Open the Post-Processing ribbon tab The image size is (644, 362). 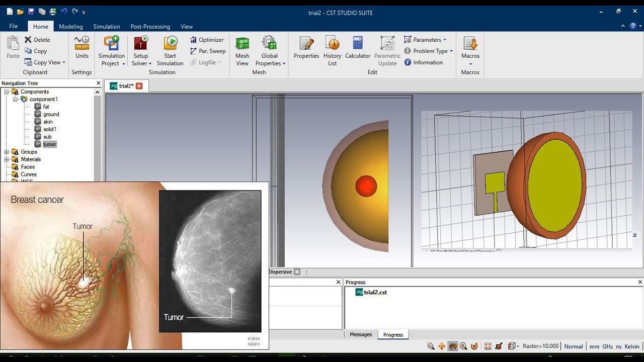(150, 26)
